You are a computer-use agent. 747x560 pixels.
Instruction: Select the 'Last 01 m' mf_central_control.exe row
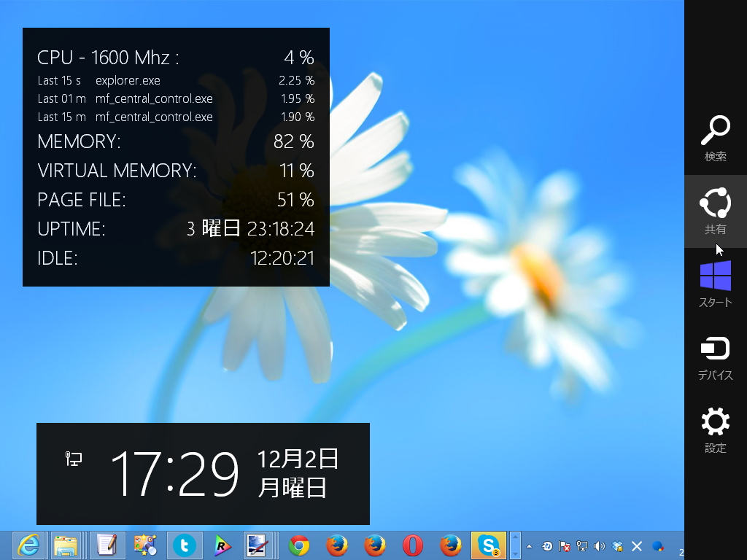pos(176,98)
